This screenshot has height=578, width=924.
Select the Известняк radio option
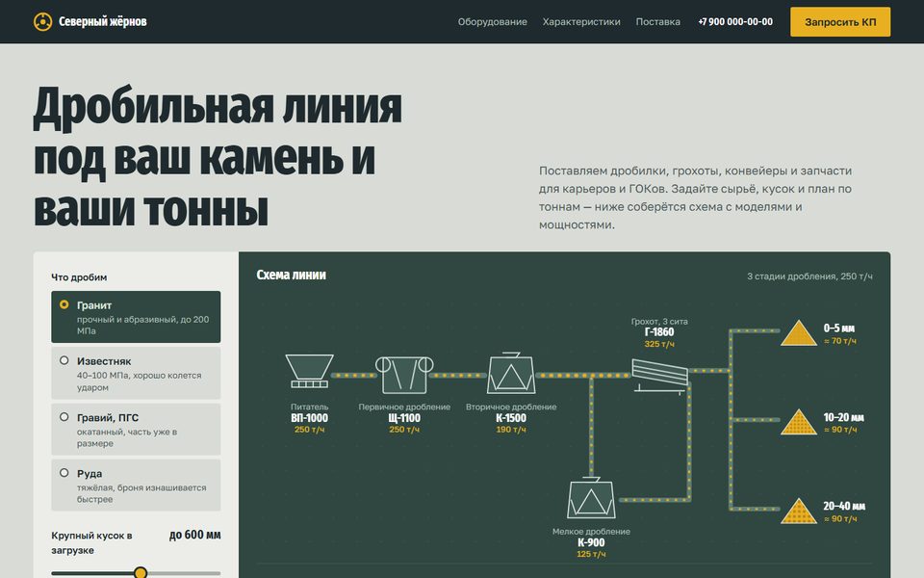136,374
